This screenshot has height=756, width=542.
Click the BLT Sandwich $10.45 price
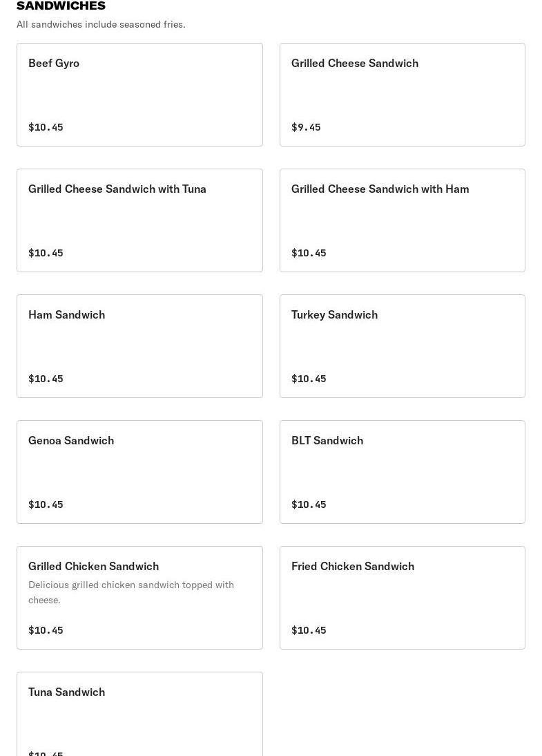309,504
